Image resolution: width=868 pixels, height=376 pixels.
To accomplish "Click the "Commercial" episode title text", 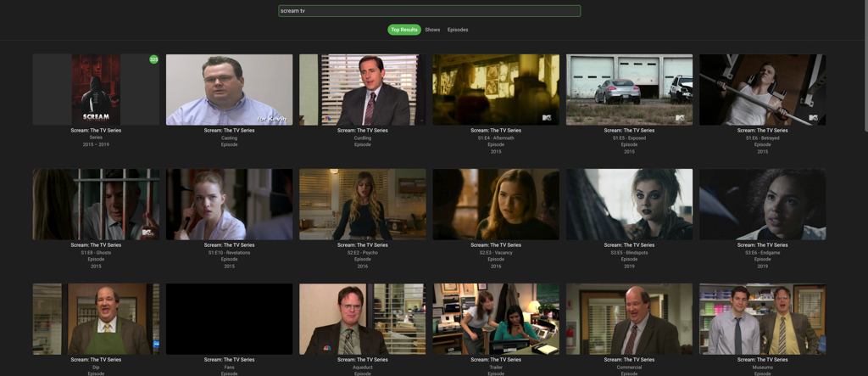I will [x=630, y=368].
